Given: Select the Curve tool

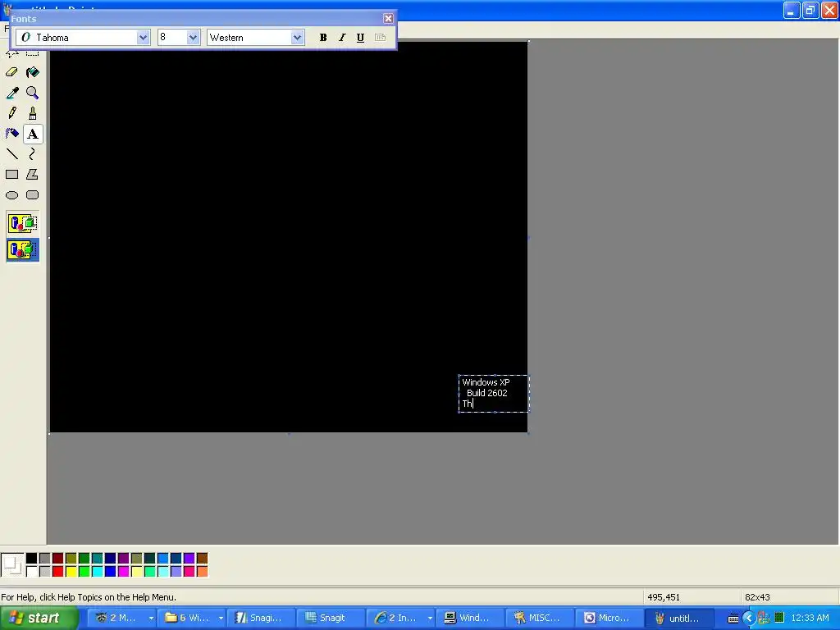Looking at the screenshot, I should [x=32, y=154].
